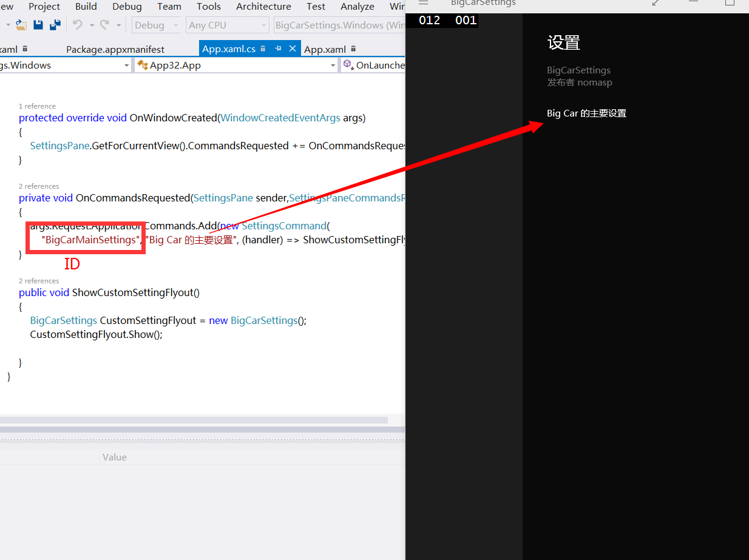Screen dimensions: 749x560
Task: Click the Open File folder icon
Action: tap(21, 25)
